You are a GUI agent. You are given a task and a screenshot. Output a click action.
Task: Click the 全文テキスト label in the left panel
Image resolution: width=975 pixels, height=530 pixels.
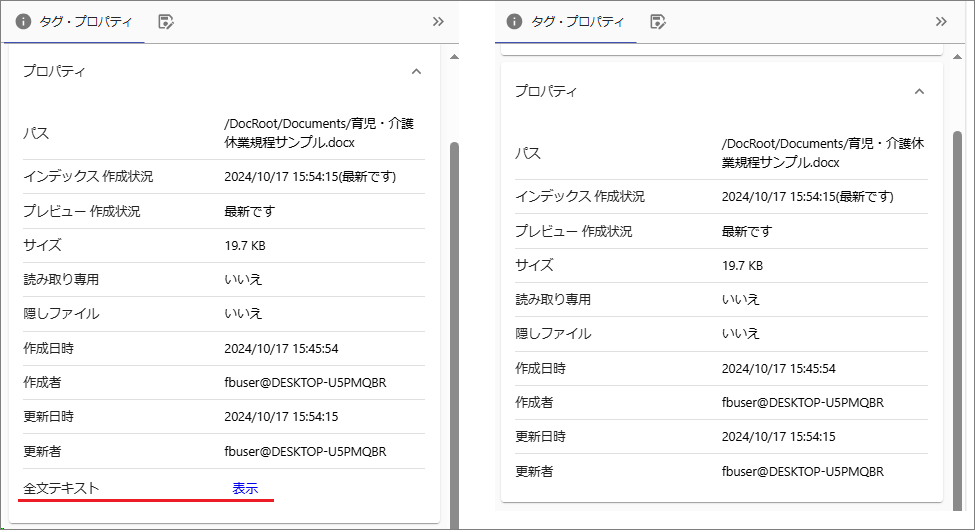[x=62, y=488]
